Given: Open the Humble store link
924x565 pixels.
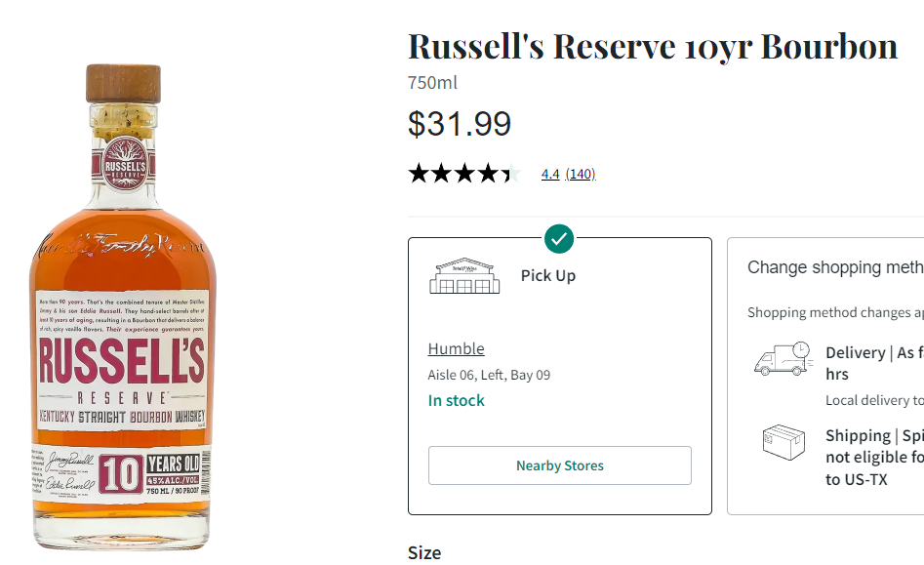Looking at the screenshot, I should [x=456, y=348].
